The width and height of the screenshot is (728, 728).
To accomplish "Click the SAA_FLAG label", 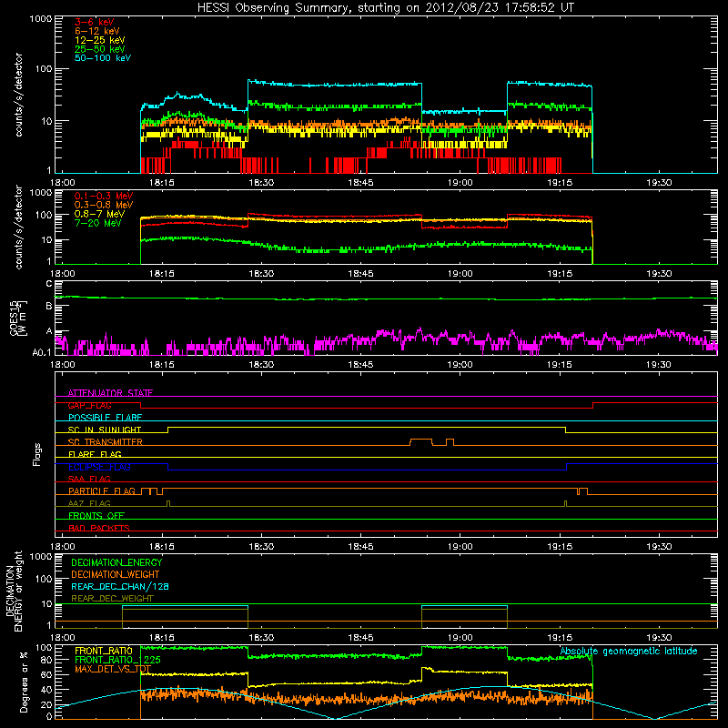I will point(89,479).
